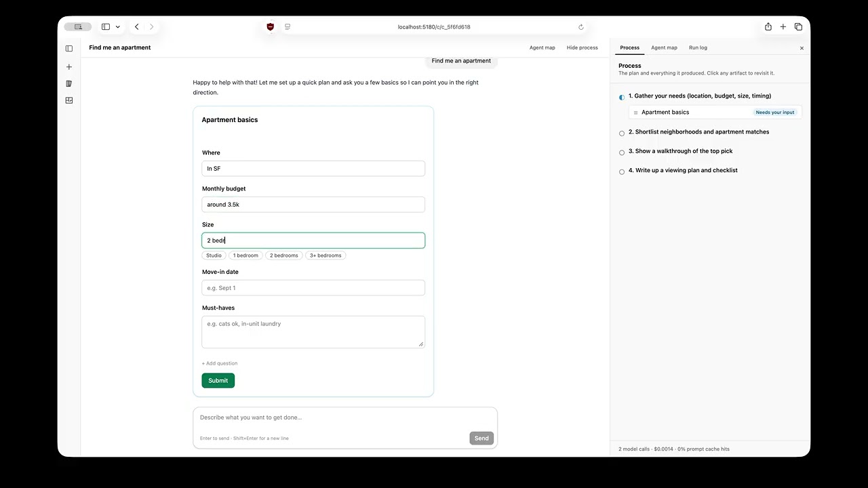The image size is (868, 488).
Task: Click the red shield extension icon
Action: tap(270, 27)
